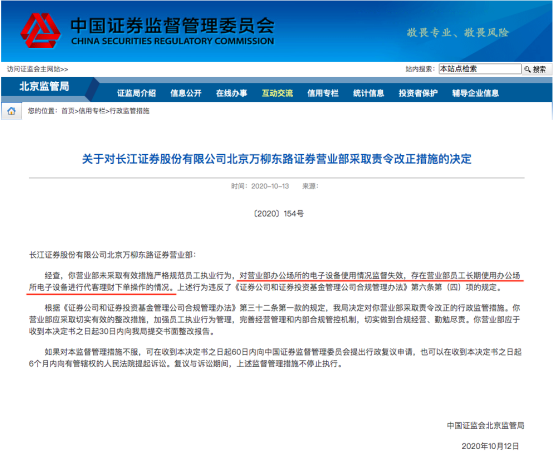Image resolution: width=554 pixels, height=454 pixels.
Task: Select the 投资者保护 navigation item
Action: point(418,93)
